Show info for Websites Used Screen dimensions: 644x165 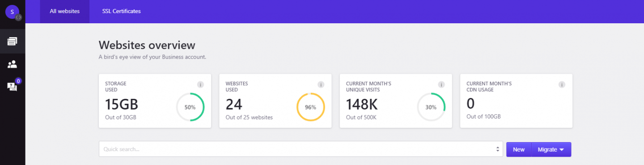321,85
